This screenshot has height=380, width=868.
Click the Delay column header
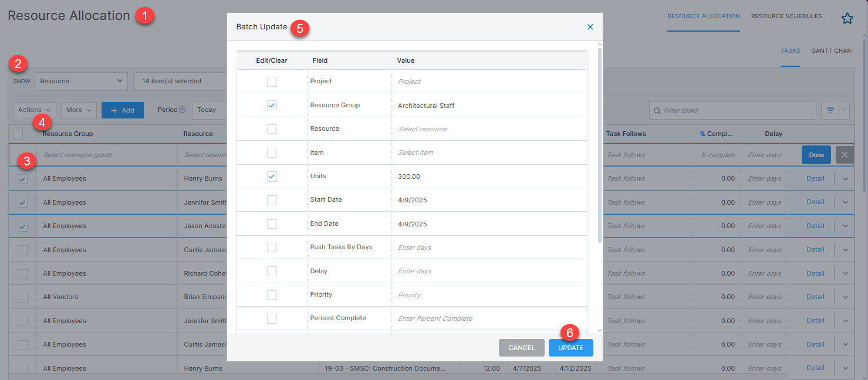(x=774, y=134)
